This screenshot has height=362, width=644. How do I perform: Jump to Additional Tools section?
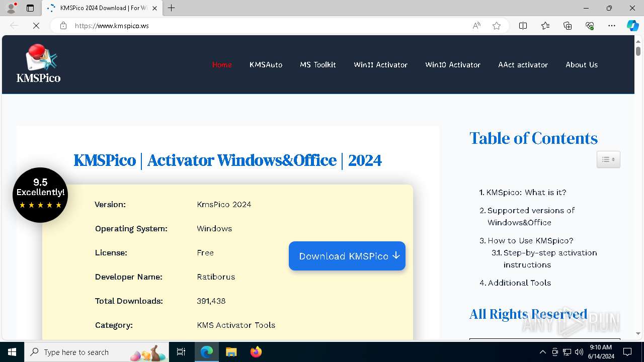[x=519, y=283]
